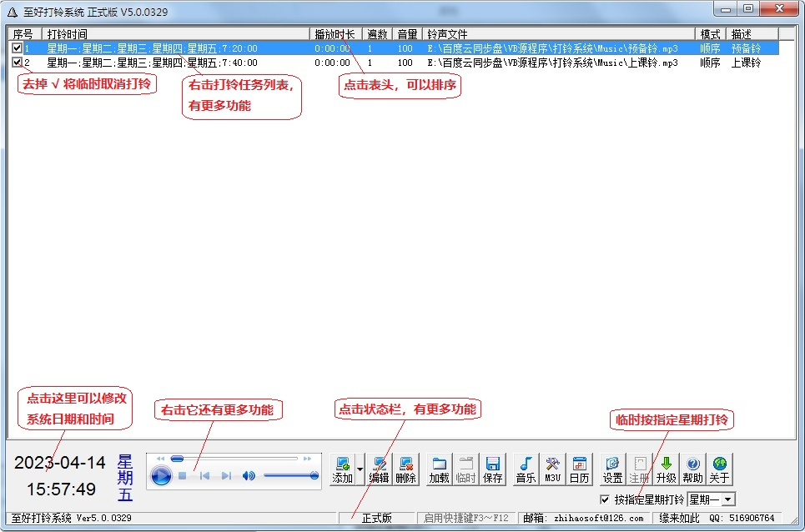Open the 日历 (Calendar) icon
This screenshot has width=805, height=532.
(578, 468)
